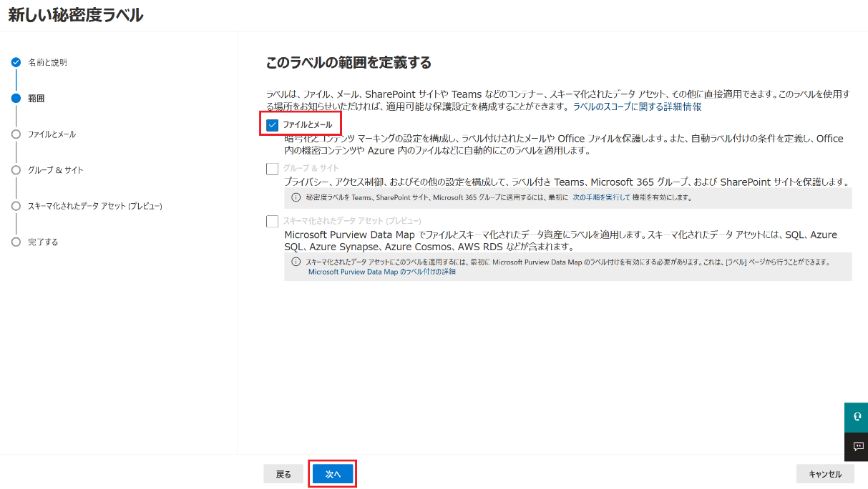Select 完了する step label in sidebar
868x489 pixels.
point(43,242)
